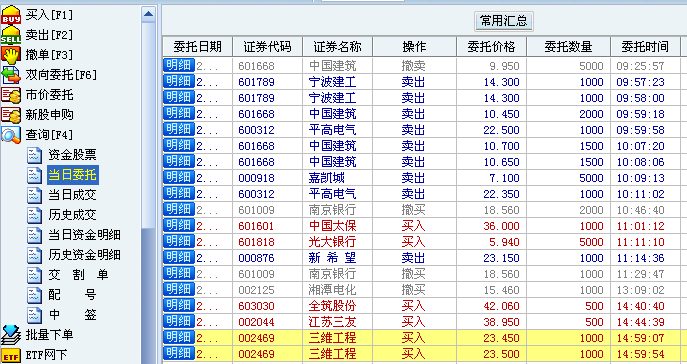Screen dimensions: 687x364
Task: Click the 撤买 cell at 10:46:40
Action: point(414,210)
